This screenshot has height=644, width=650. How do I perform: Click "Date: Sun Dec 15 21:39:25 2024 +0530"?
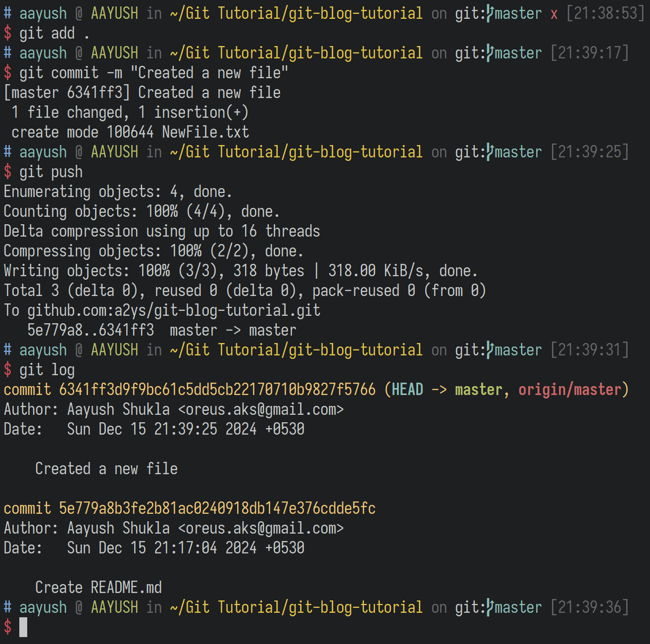point(154,429)
